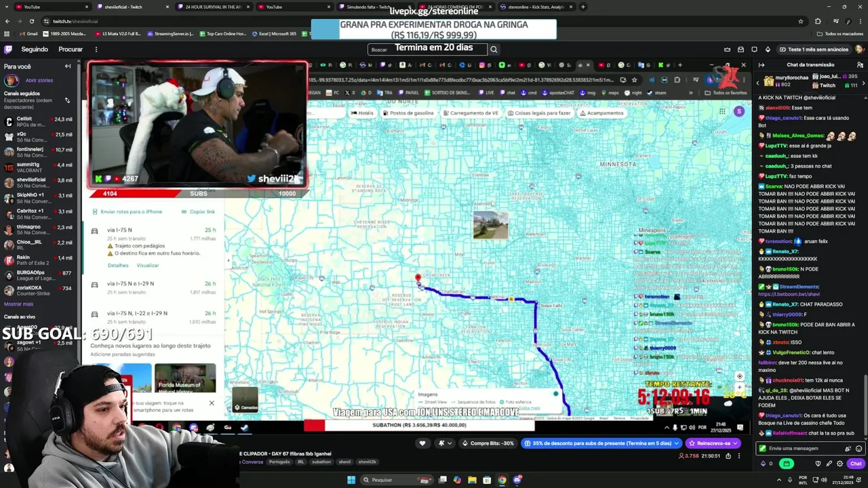
Task: Click the follow heart button
Action: point(422,443)
